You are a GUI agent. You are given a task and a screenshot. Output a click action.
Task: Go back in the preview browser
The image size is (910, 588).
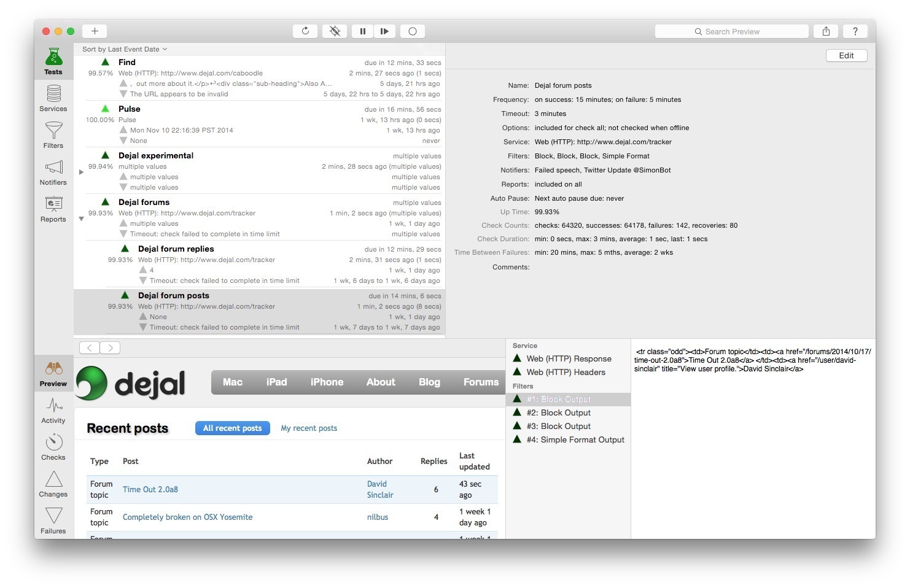pyautogui.click(x=90, y=347)
